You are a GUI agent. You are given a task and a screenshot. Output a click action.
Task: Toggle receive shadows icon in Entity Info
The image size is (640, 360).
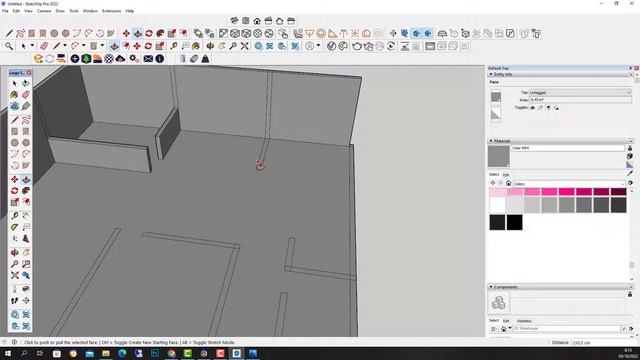click(x=548, y=108)
